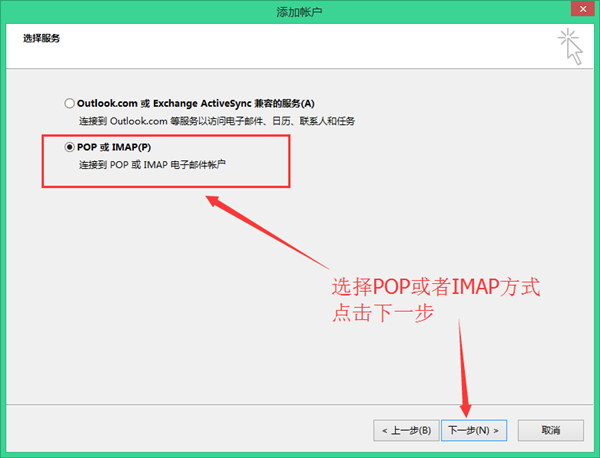Click the description 连接到 Outlook.com 等服务以访问电子邮件
This screenshot has width=600, height=458.
[217, 121]
